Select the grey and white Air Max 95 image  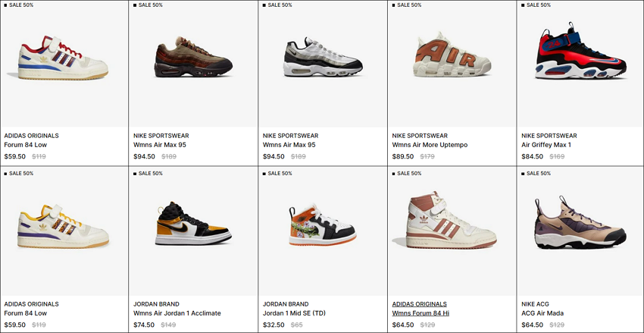(x=323, y=57)
